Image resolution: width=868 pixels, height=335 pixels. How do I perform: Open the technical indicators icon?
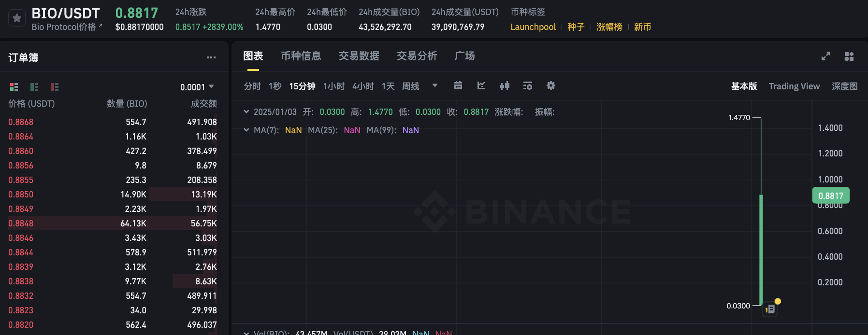pos(527,85)
